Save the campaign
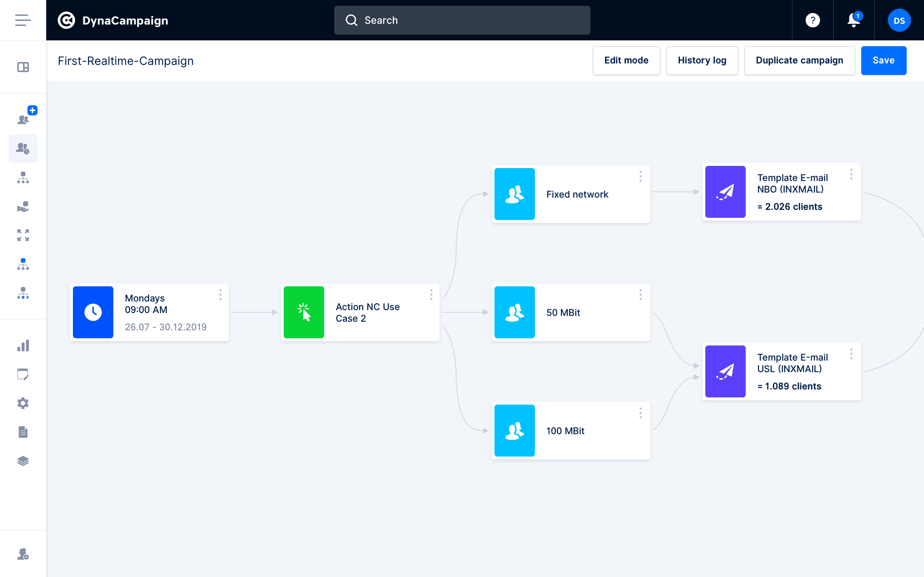Screen dimensions: 924x577 [x=883, y=60]
